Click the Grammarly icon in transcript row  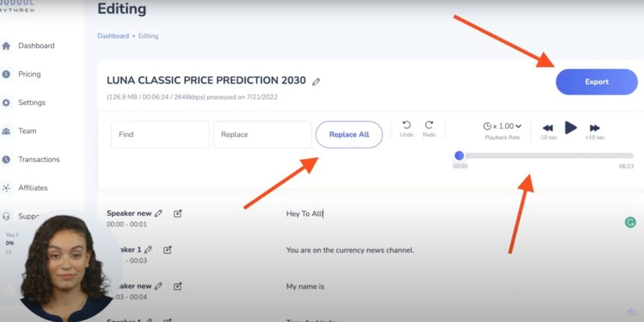(630, 223)
